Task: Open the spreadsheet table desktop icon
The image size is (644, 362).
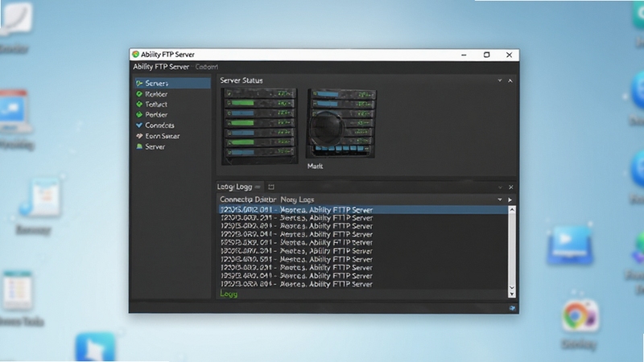Action: tap(18, 290)
